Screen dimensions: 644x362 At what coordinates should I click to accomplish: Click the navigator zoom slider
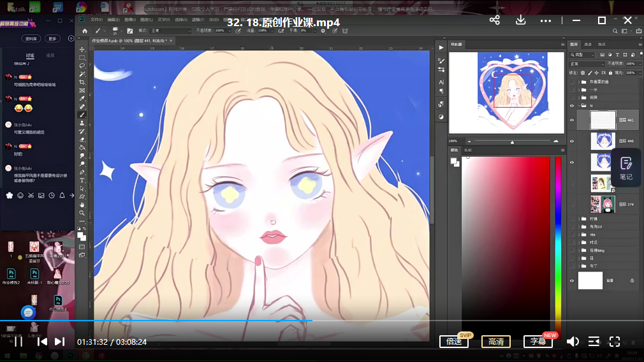pyautogui.click(x=512, y=141)
